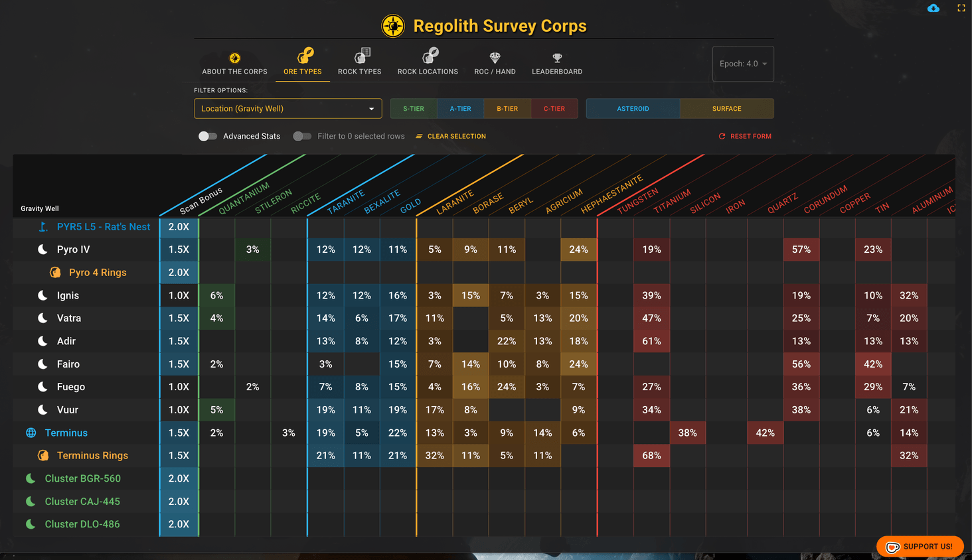Image resolution: width=972 pixels, height=560 pixels.
Task: Click Reset Form
Action: [745, 136]
